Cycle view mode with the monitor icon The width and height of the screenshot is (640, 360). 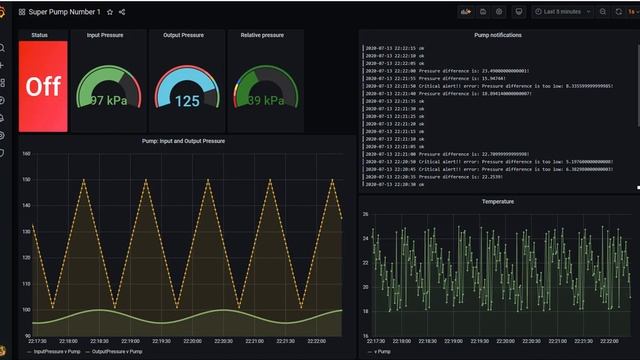point(519,12)
